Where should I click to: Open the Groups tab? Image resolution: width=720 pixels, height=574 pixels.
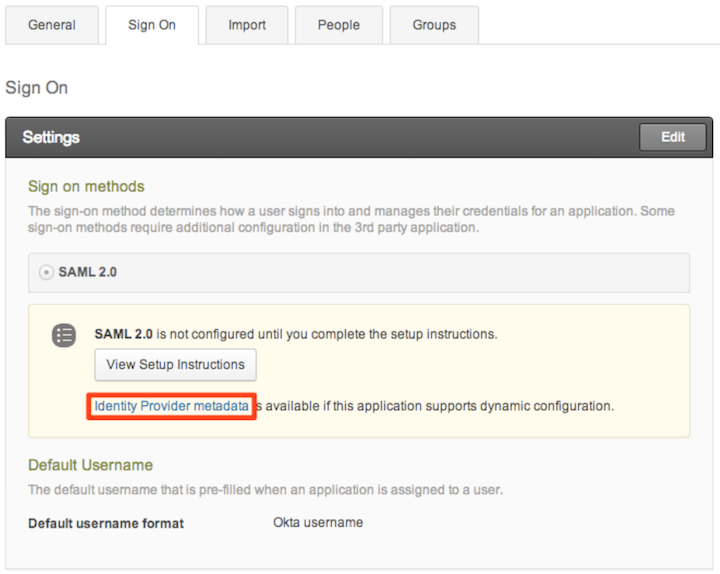pyautogui.click(x=434, y=25)
